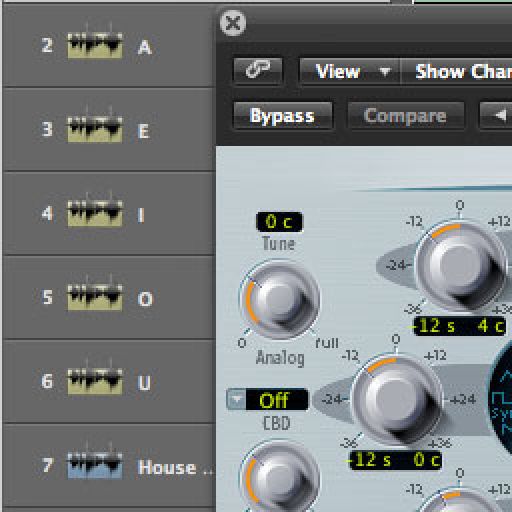
Task: Toggle the Bypass button
Action: coord(283,116)
